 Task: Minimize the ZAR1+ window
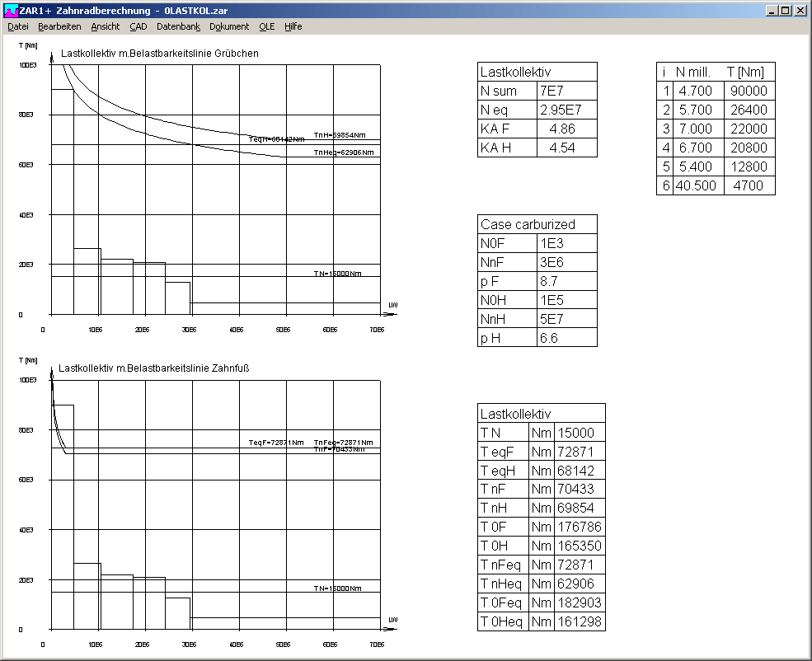(771, 11)
